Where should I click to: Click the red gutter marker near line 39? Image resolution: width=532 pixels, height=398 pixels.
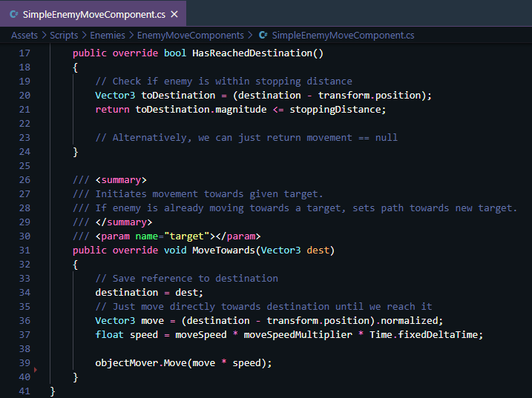click(x=35, y=368)
